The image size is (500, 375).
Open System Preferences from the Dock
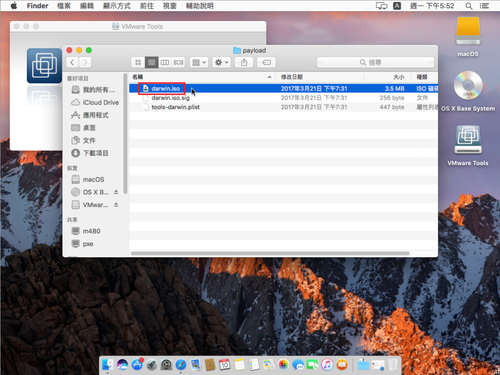point(166,365)
